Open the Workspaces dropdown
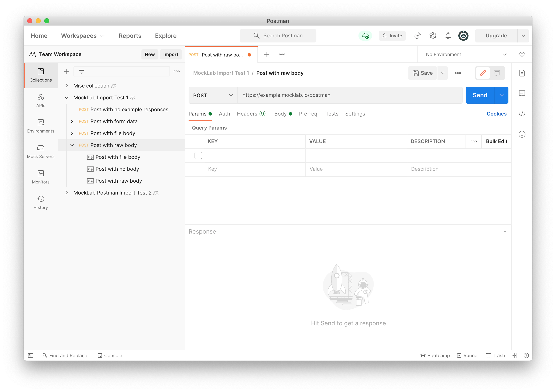The image size is (556, 392). click(82, 36)
